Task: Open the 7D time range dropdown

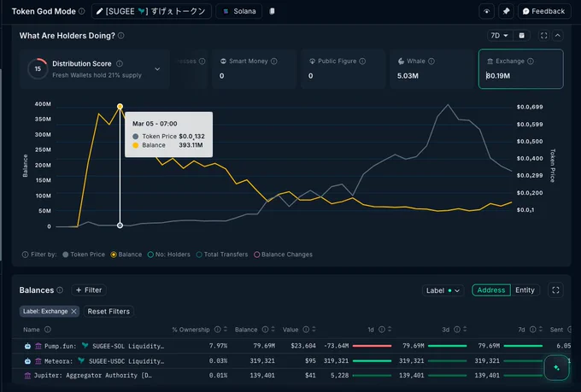Action: coord(499,35)
